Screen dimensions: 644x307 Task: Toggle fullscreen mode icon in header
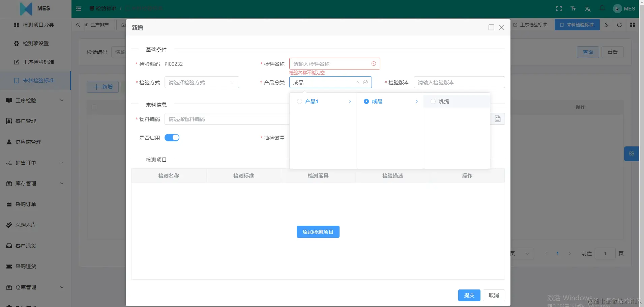(x=559, y=9)
